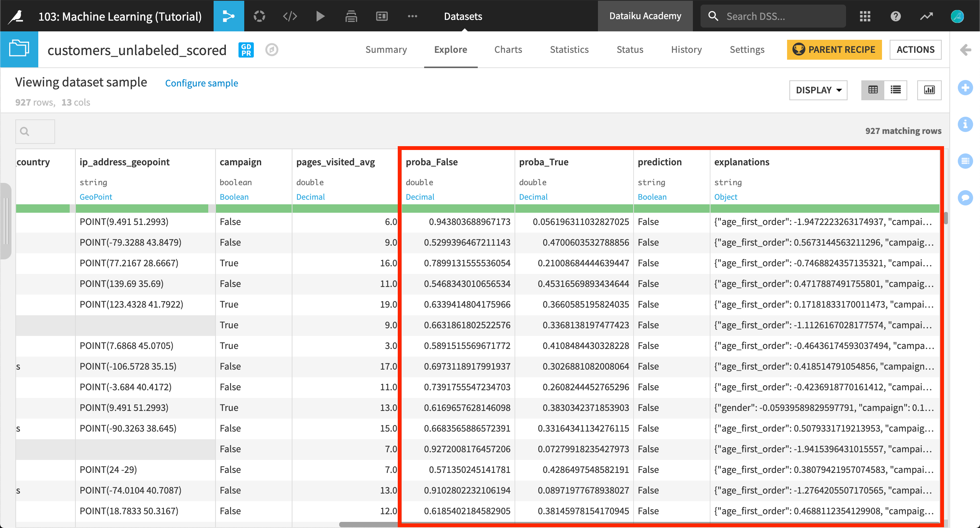The height and width of the screenshot is (528, 980).
Task: Open the prediction column header menu
Action: tap(660, 162)
